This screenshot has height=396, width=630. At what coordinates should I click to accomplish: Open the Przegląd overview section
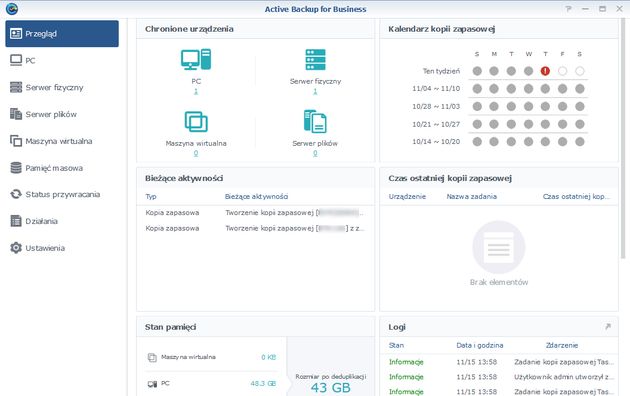click(62, 34)
